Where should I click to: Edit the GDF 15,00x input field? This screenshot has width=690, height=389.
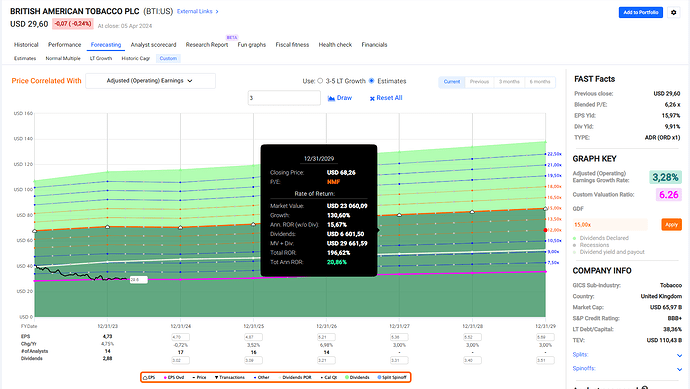610,224
